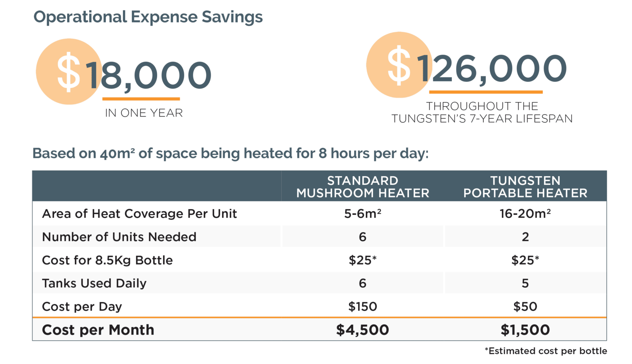
Task: Click the "*Estimated cost per bottle" footnote
Action: (546, 351)
